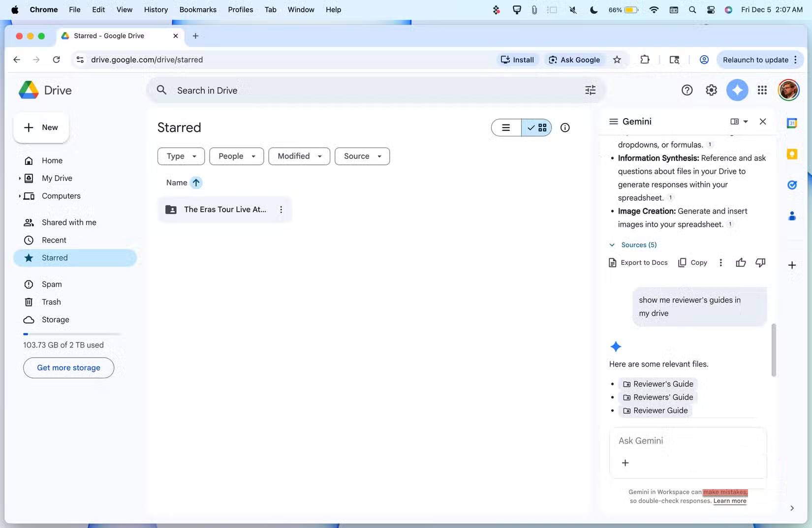
Task: Expand My Drive tree arrow
Action: (20, 178)
